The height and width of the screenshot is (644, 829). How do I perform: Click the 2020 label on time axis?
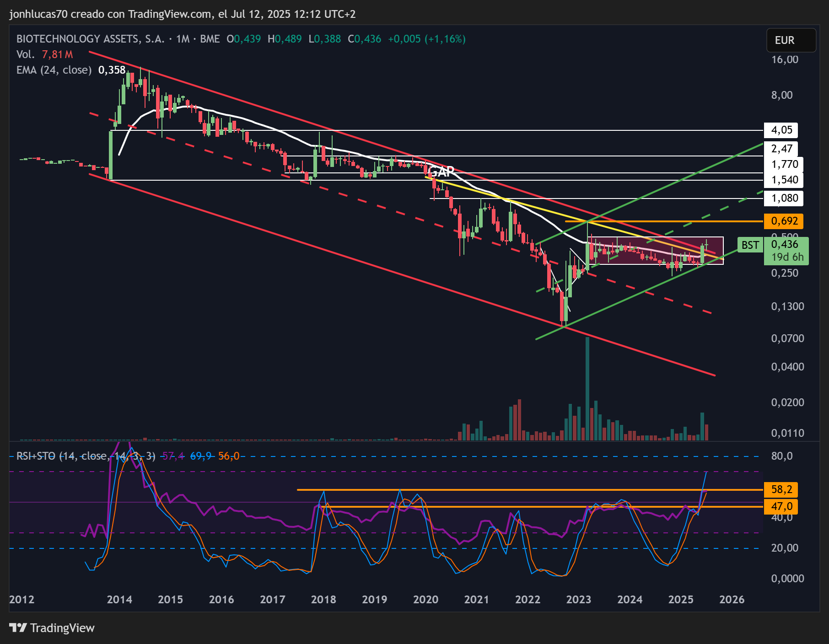coord(425,600)
